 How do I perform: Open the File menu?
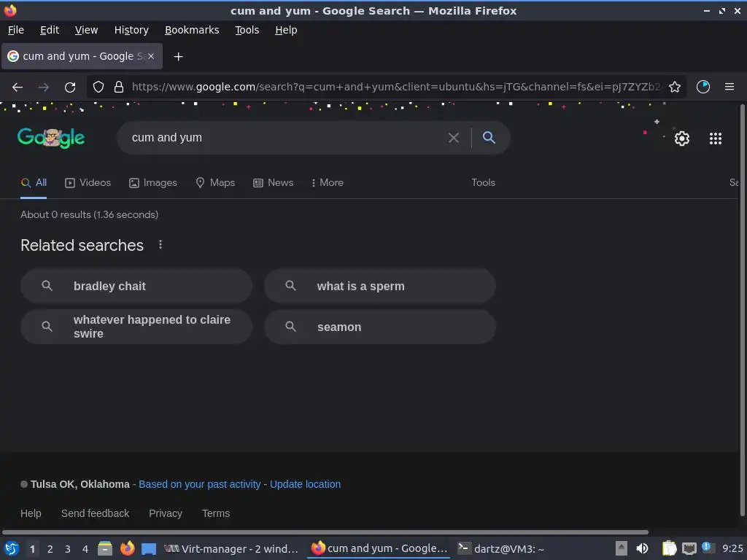coord(16,30)
